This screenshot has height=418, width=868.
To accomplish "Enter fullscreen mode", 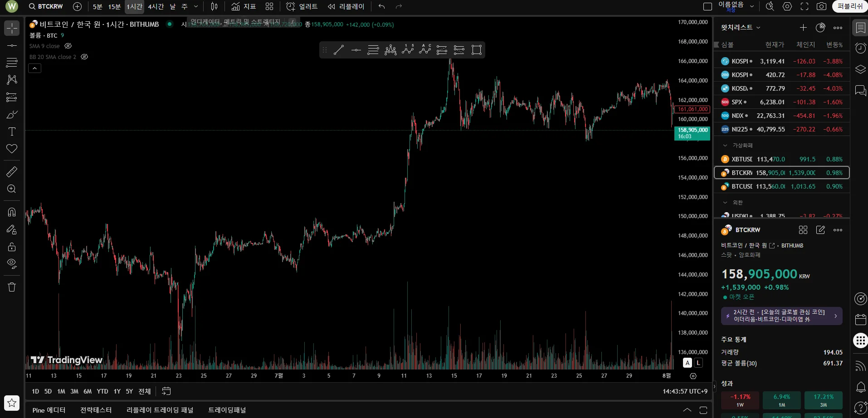I will [805, 6].
